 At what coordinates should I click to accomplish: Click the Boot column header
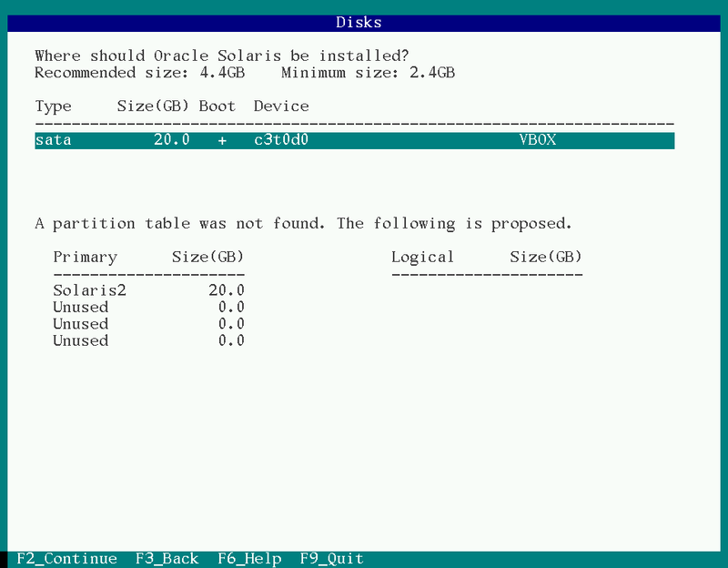coord(217,106)
